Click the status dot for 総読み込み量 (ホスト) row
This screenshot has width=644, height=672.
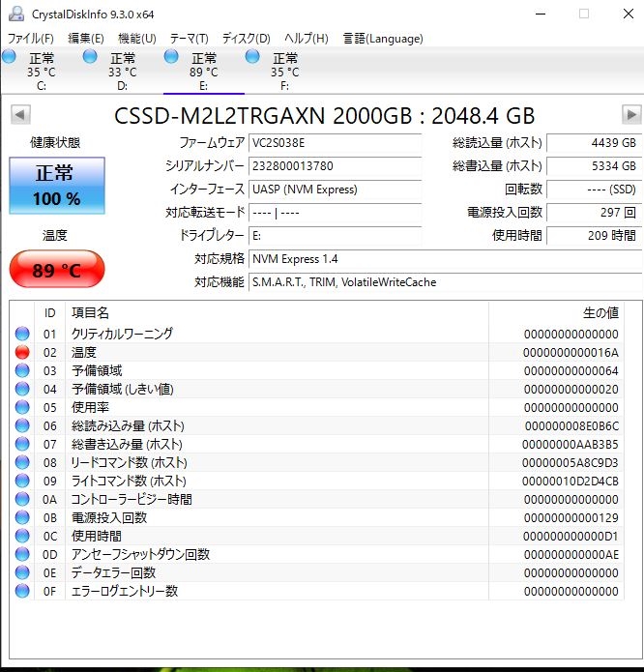22,425
